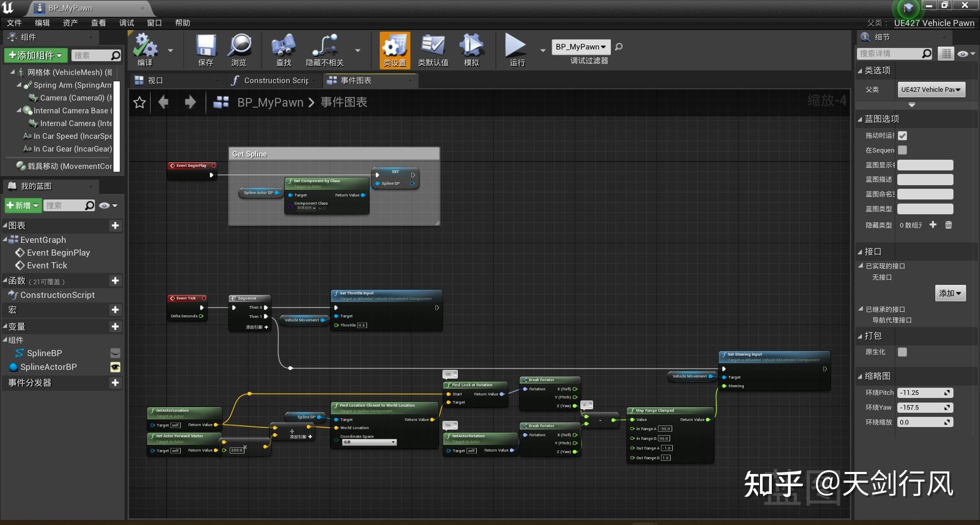Open parent class dropdown UE427 Vehicle Pawn

click(x=931, y=89)
